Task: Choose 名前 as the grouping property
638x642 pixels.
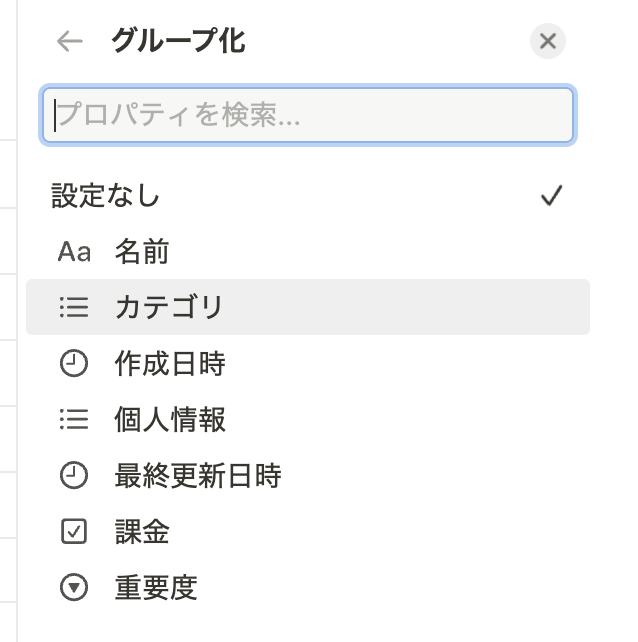Action: click(308, 251)
